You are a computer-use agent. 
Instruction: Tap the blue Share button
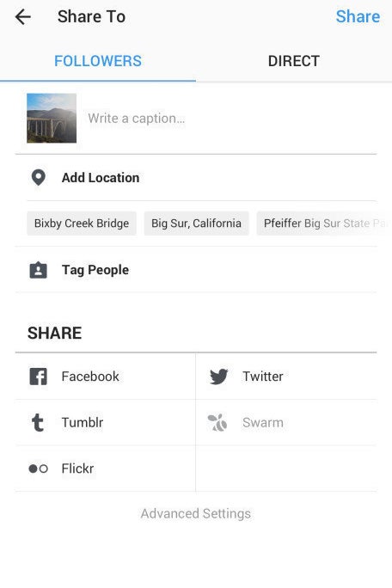[x=358, y=16]
